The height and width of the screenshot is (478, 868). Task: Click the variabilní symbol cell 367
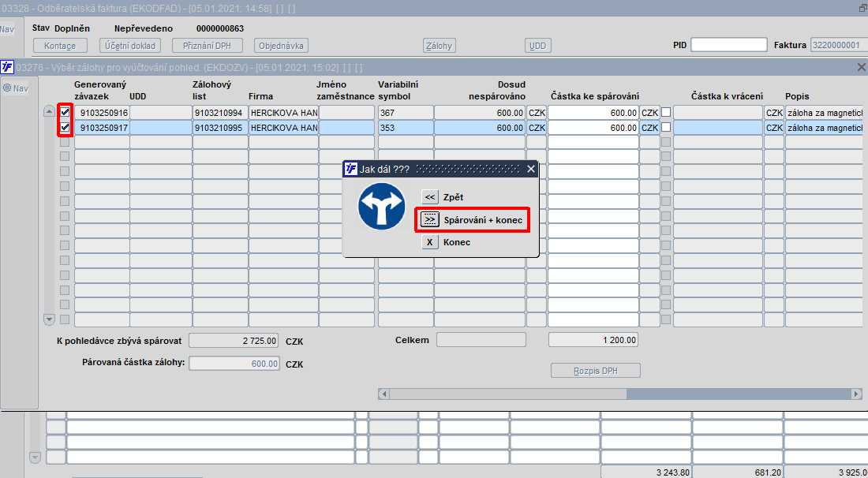click(406, 112)
